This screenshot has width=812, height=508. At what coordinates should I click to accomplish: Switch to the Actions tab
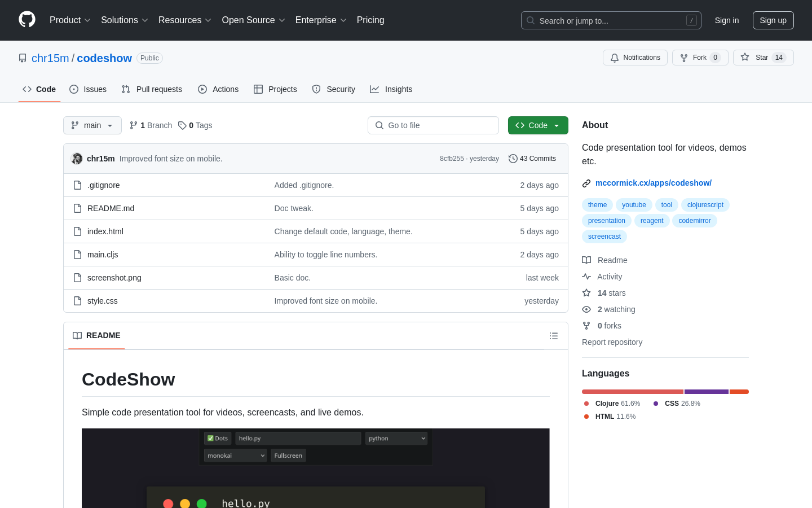(218, 89)
